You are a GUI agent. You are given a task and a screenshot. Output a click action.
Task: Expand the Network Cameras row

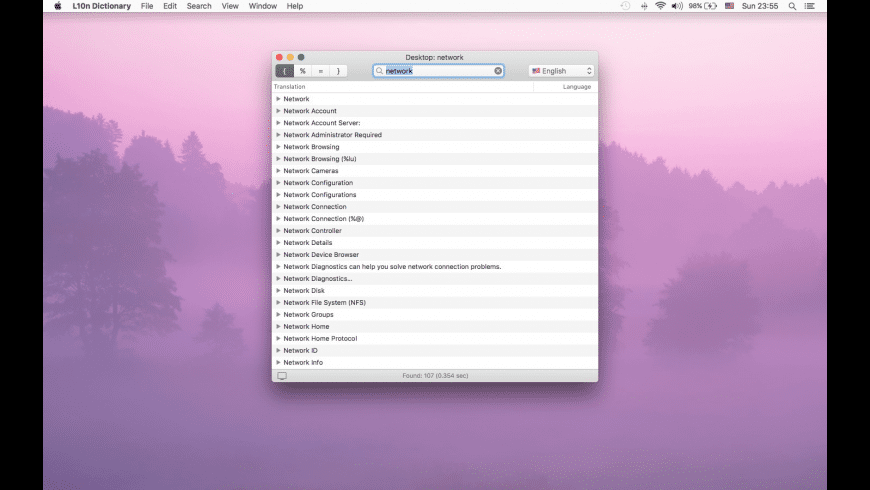click(x=279, y=171)
